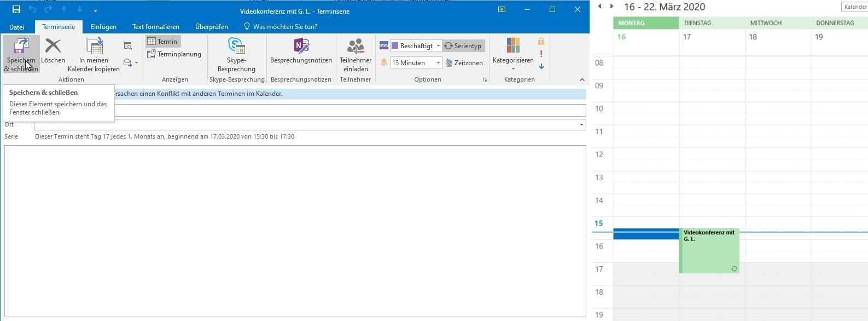Open the Überprüfen tab
This screenshot has height=321, width=868.
pyautogui.click(x=212, y=27)
